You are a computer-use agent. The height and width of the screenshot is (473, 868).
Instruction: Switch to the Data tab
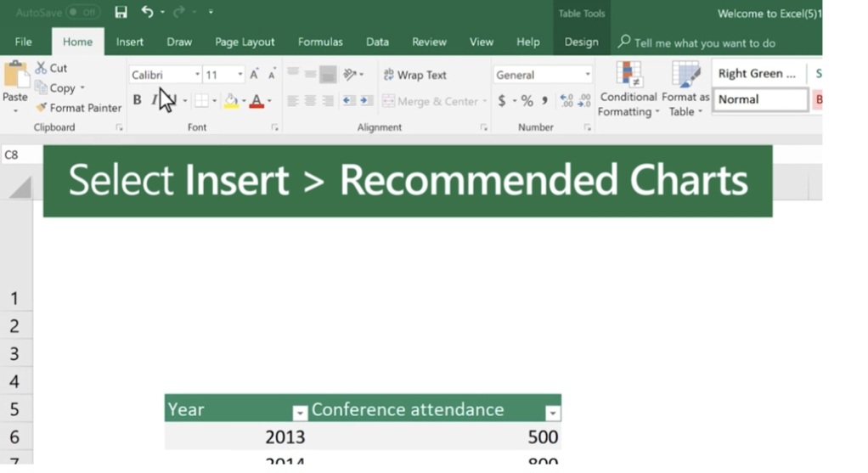coord(377,42)
